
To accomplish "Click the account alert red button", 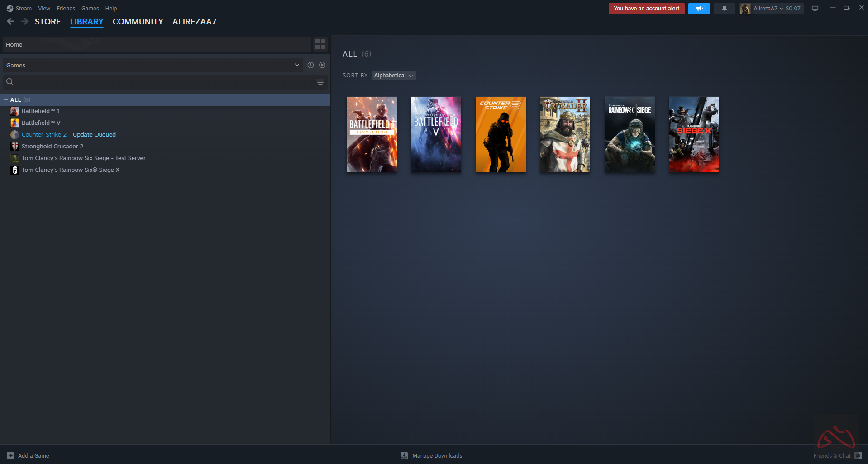I will point(646,9).
